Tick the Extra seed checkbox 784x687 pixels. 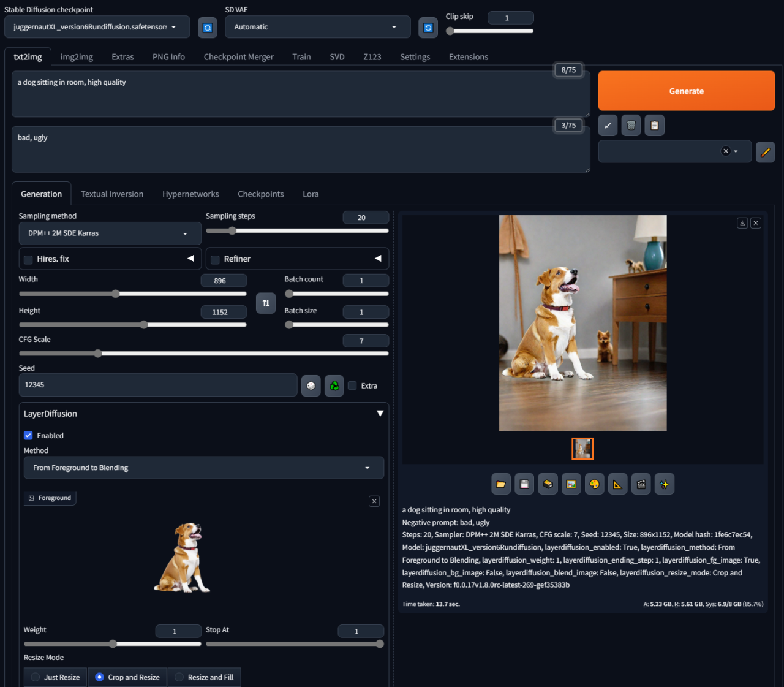tap(352, 385)
